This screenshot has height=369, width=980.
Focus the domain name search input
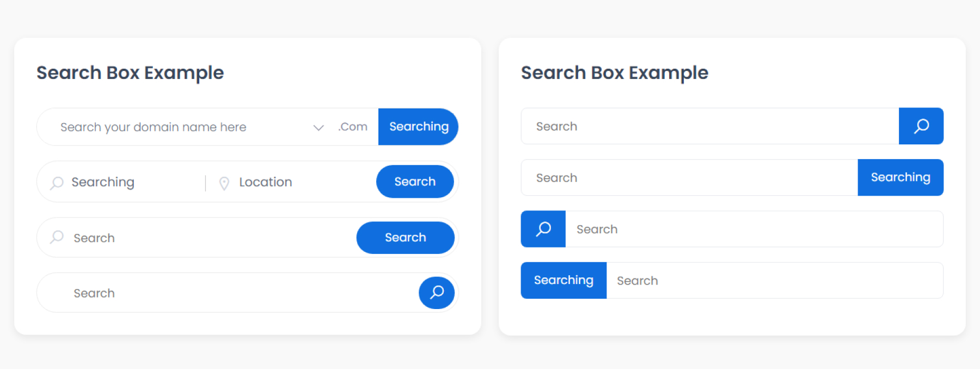[180, 128]
